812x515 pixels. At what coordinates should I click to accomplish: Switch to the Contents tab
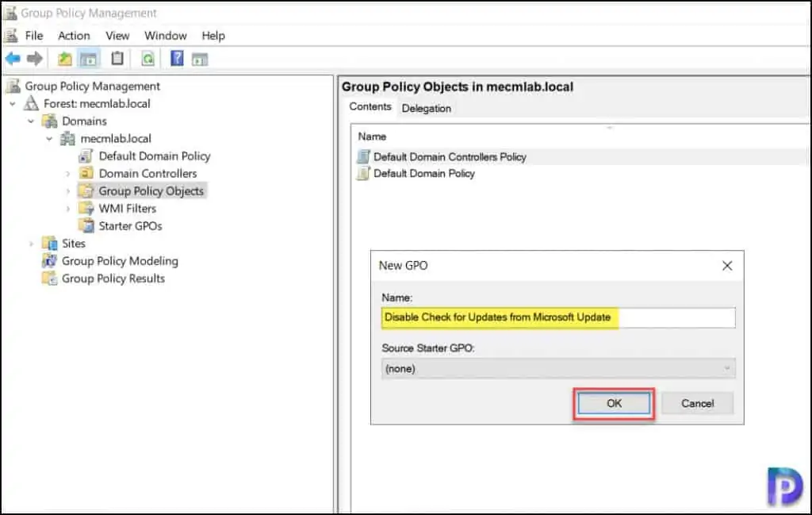tap(370, 107)
